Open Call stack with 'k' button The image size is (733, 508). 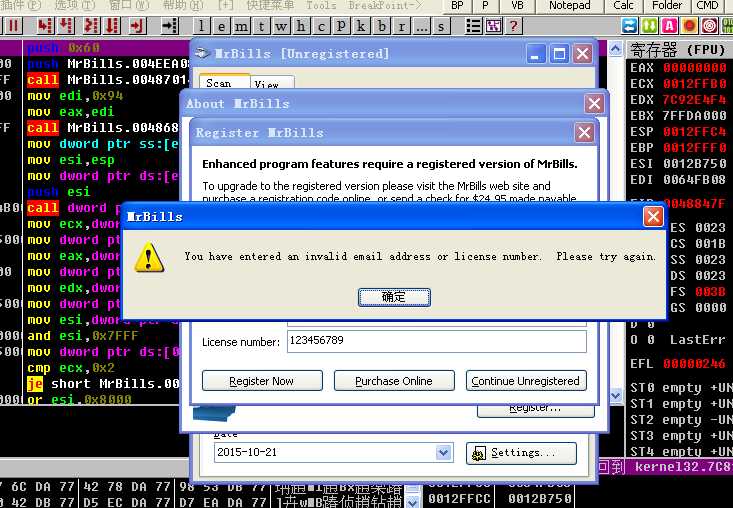(x=361, y=26)
